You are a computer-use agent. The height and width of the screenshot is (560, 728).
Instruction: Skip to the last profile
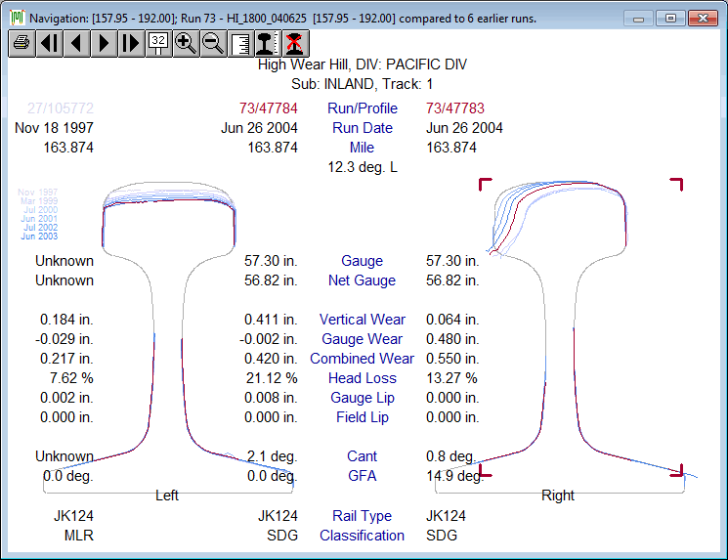(131, 43)
